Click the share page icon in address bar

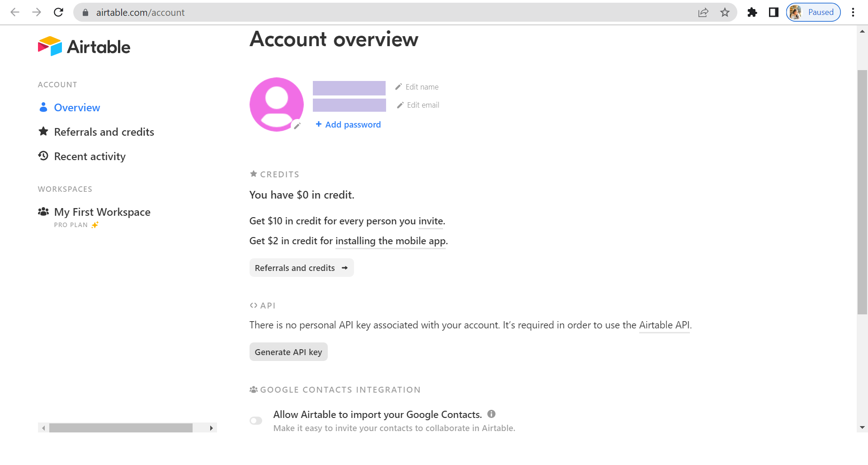pos(703,12)
